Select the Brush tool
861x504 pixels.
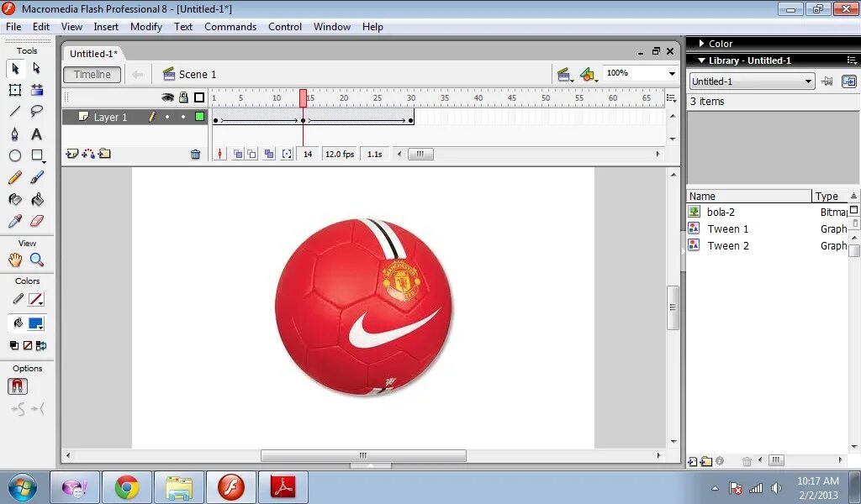coord(36,178)
